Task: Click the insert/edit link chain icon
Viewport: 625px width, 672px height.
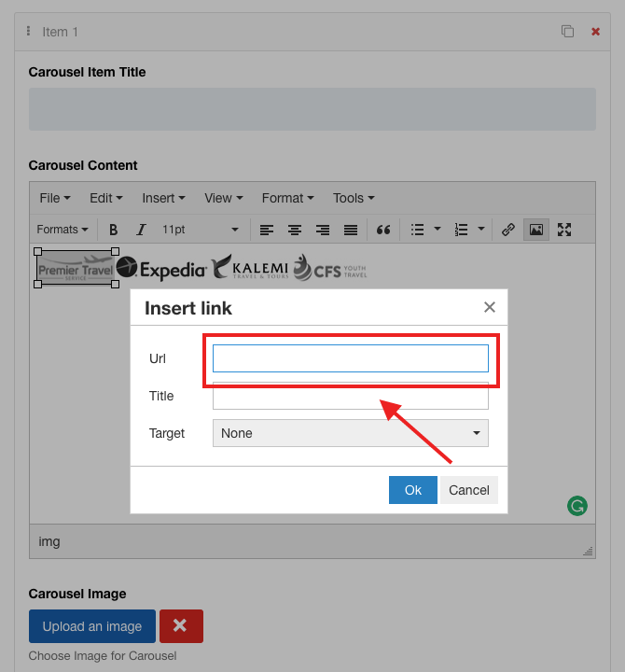Action: [x=508, y=230]
